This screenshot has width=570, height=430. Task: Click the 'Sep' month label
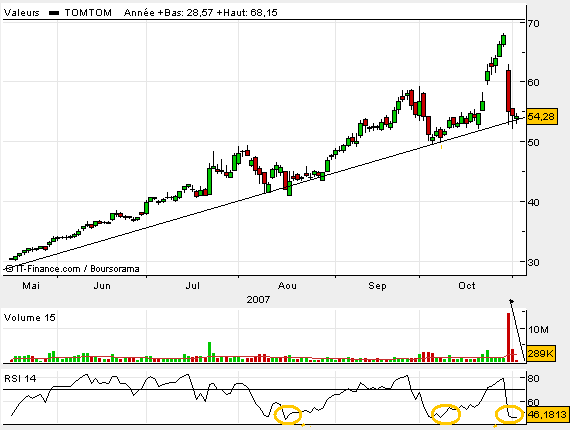(377, 286)
